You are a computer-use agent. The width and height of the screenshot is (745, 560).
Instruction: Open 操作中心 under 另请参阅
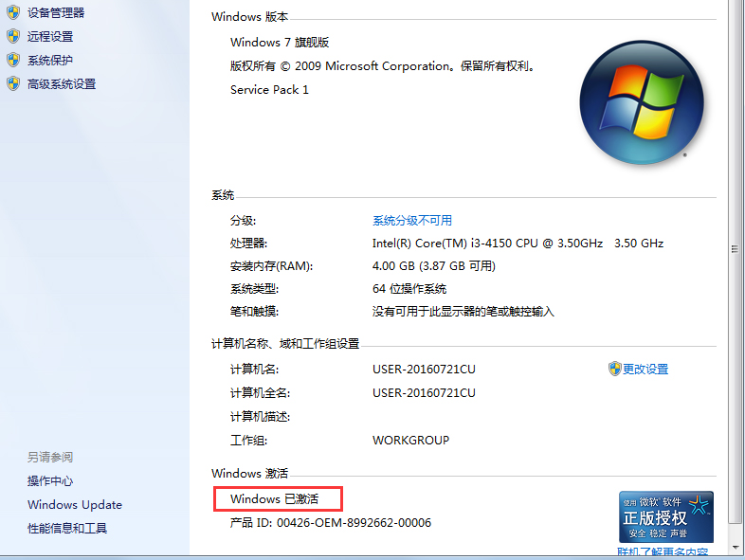pyautogui.click(x=50, y=480)
